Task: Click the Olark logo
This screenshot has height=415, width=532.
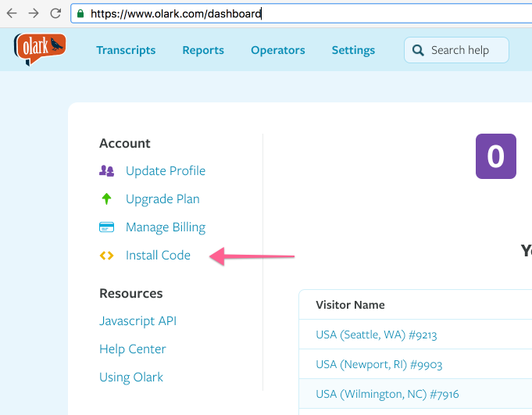Action: tap(40, 49)
